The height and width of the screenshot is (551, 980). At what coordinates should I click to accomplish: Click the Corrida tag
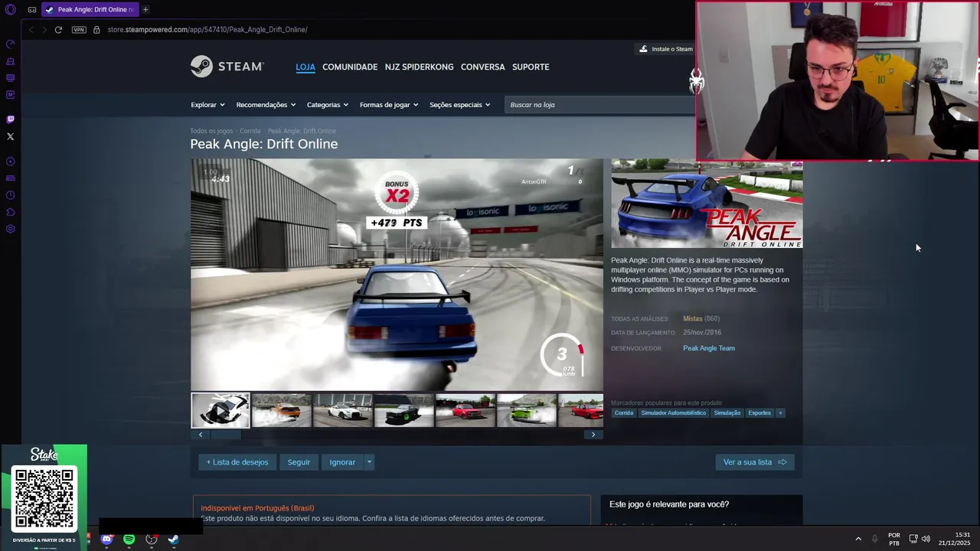click(624, 413)
